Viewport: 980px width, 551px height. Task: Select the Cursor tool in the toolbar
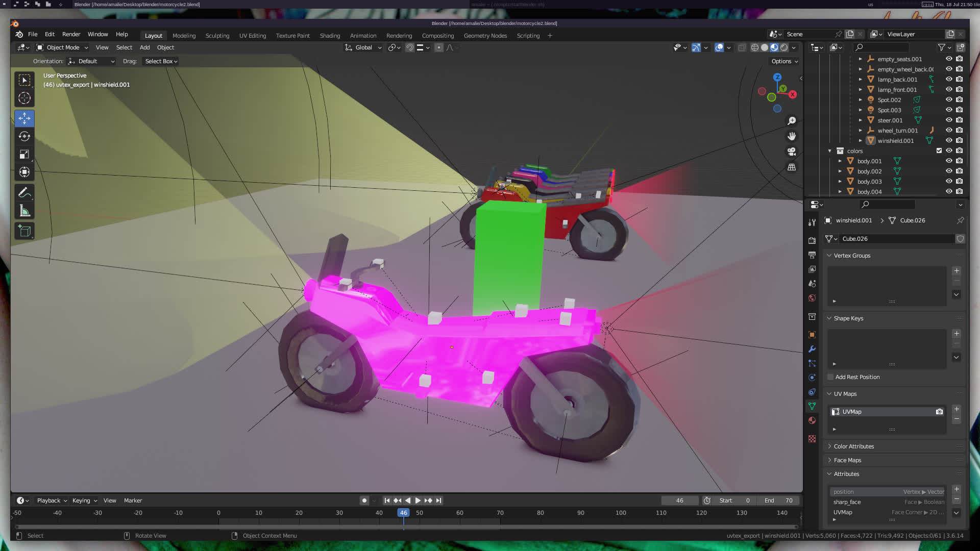[x=24, y=98]
